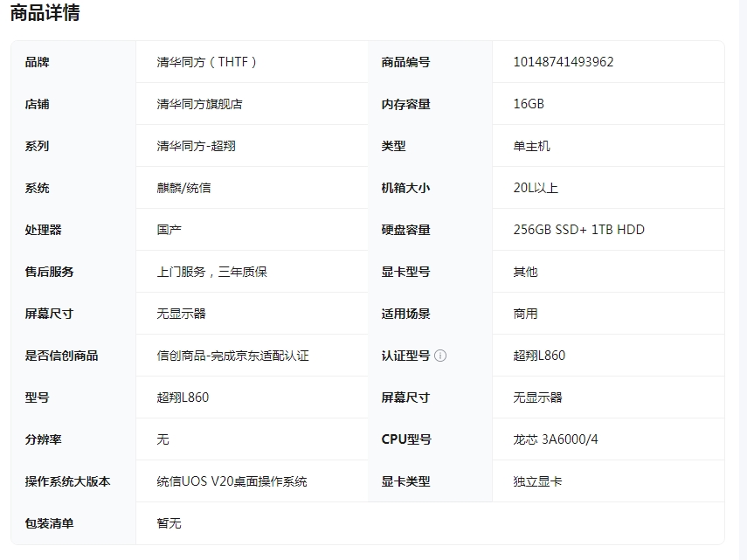Click the 包装清单 label

pos(50,523)
